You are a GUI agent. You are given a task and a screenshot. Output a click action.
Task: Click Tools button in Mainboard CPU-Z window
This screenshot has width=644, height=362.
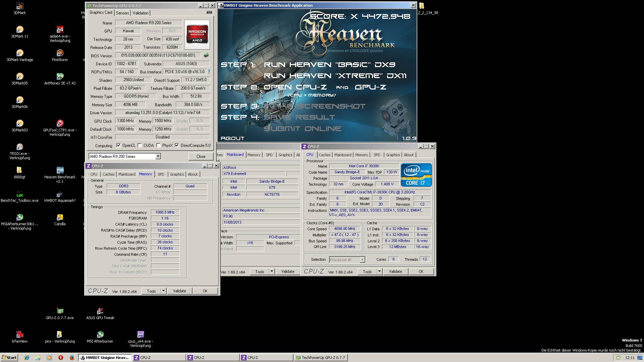tap(260, 271)
